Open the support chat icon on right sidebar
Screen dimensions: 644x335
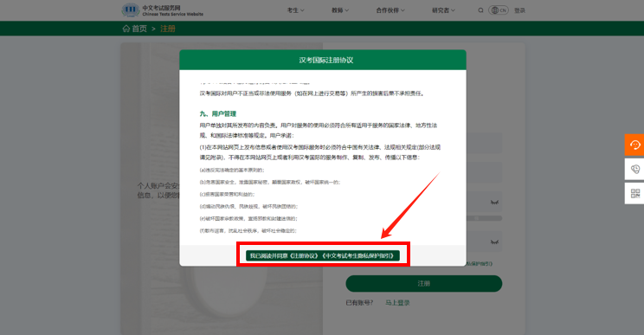[634, 169]
